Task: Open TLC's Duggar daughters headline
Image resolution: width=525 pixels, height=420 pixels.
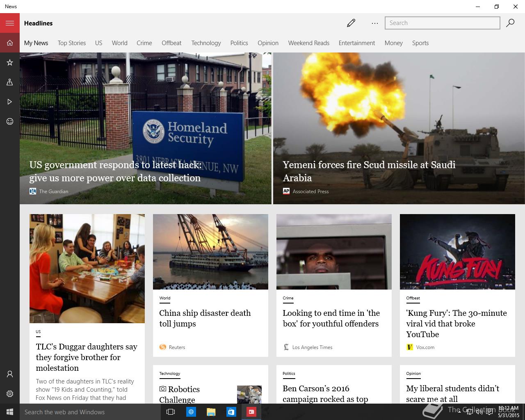Action: [87, 357]
